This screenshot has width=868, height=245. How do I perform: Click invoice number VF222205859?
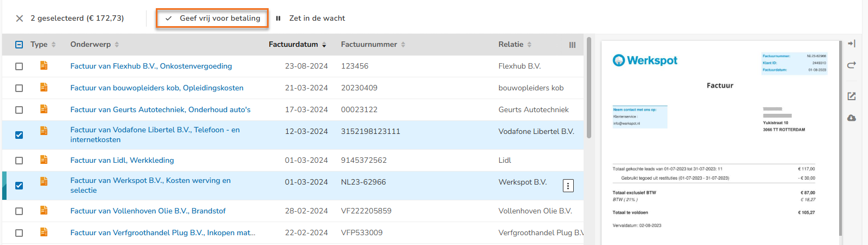[366, 211]
